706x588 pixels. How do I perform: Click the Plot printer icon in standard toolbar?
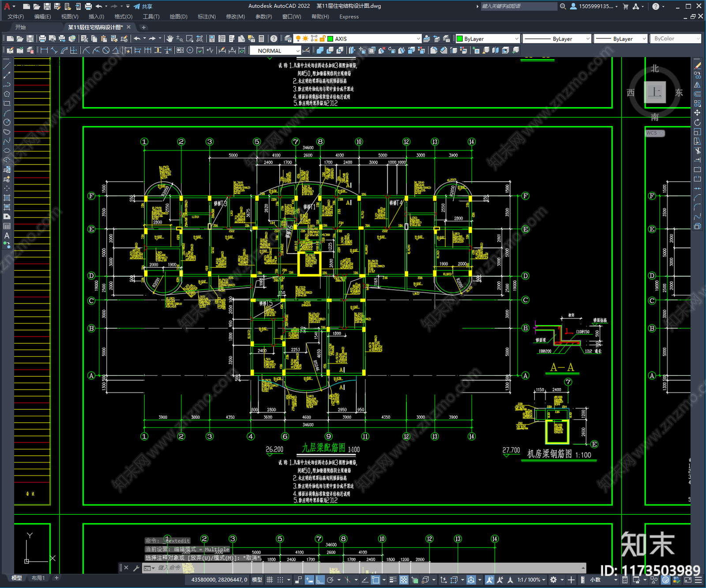(x=42, y=39)
